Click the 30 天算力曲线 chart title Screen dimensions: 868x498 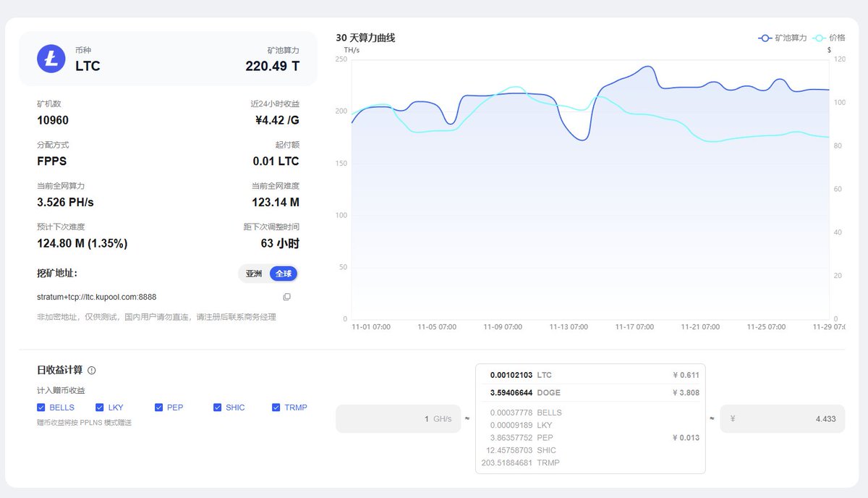(365, 38)
